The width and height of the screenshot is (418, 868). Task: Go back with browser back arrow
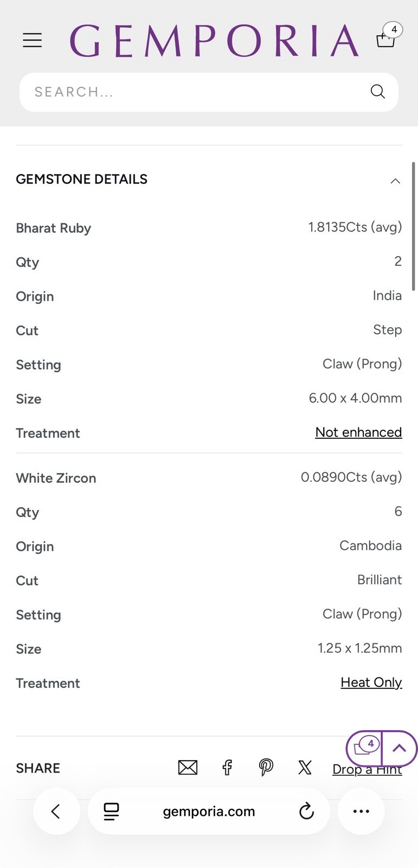pyautogui.click(x=56, y=812)
